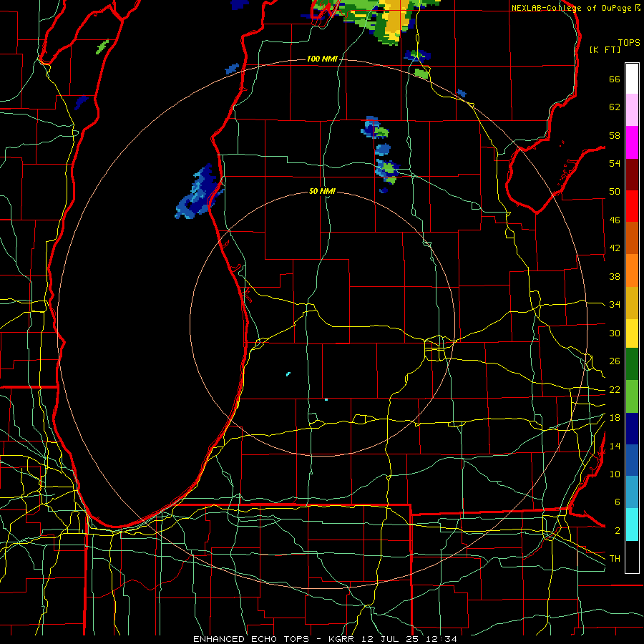Click the small cyan echo inside 50 NMI ring
644x644 pixels.
pyautogui.click(x=288, y=374)
